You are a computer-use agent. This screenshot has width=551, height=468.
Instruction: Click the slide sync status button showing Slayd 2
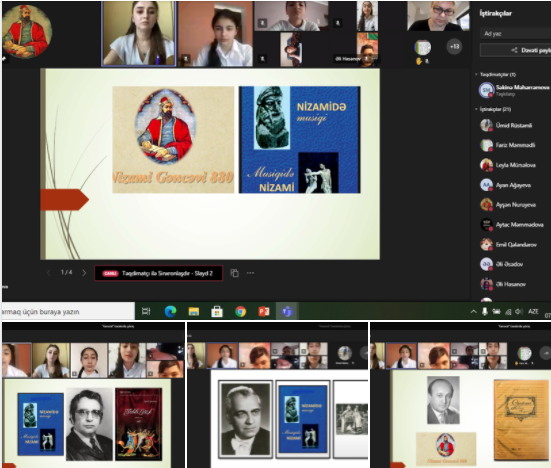(158, 273)
